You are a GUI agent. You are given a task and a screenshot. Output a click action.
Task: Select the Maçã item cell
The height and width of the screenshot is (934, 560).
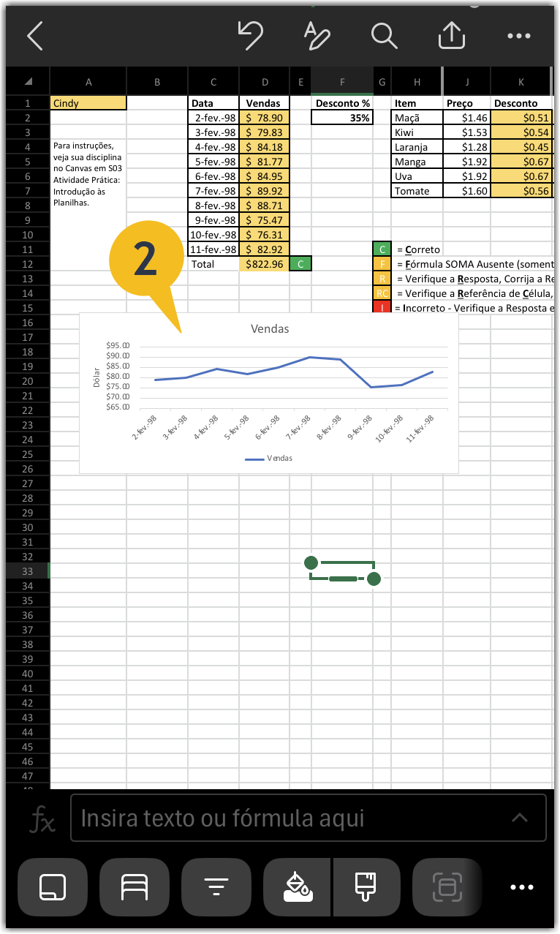click(417, 118)
